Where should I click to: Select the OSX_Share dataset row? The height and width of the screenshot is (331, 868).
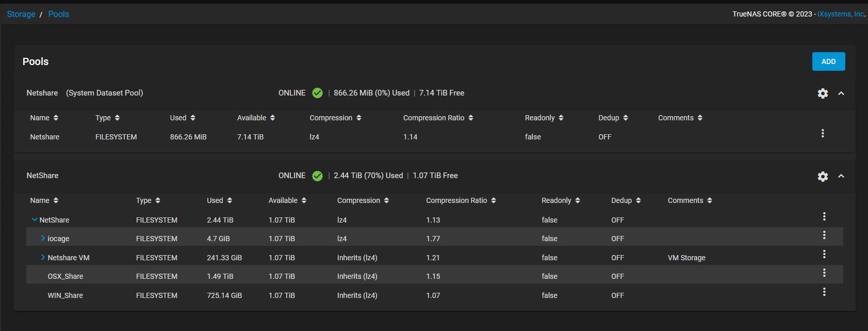pos(65,276)
